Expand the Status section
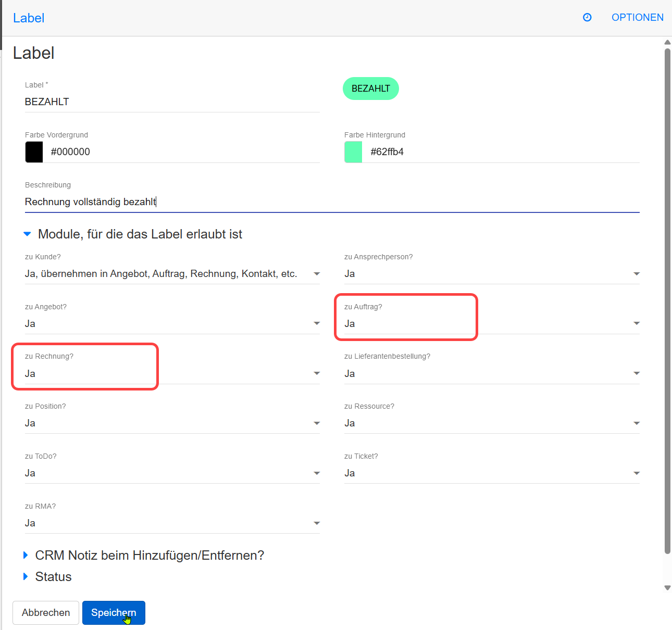Screen dimensions: 672x630 click(47, 577)
